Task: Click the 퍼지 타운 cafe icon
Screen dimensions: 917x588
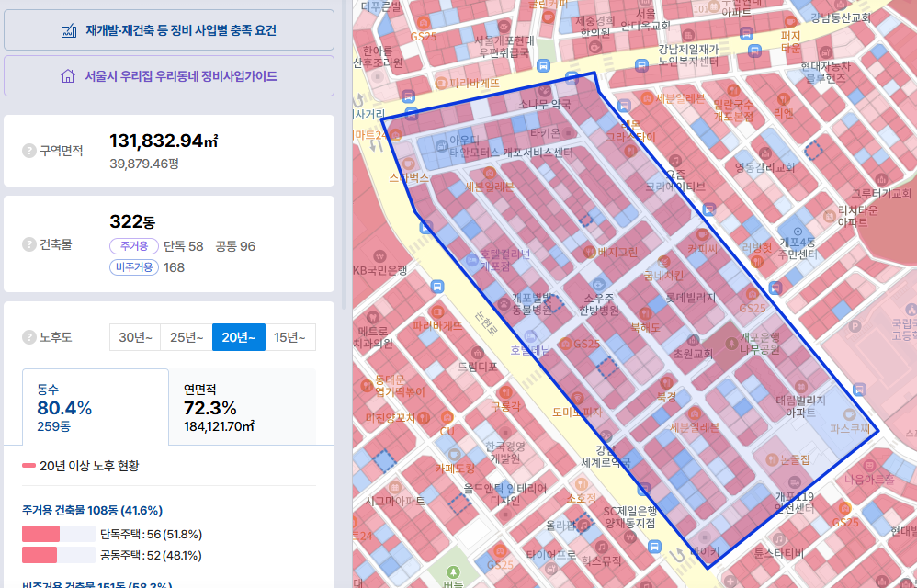Action: (790, 22)
